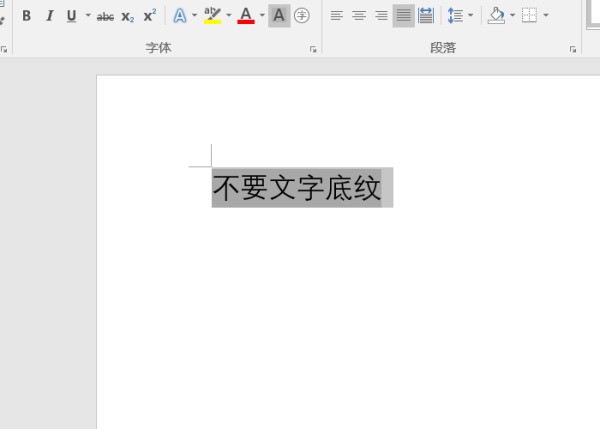Expand font color dropdown arrow
The width and height of the screenshot is (600, 429).
click(262, 16)
